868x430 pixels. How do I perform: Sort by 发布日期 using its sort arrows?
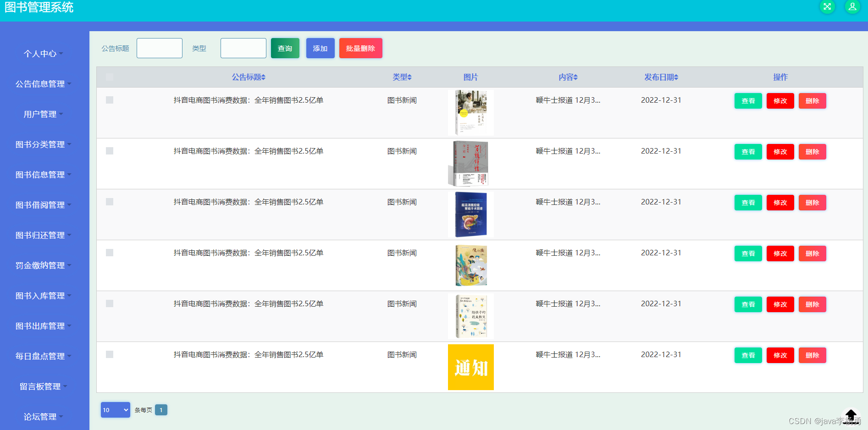pos(676,77)
